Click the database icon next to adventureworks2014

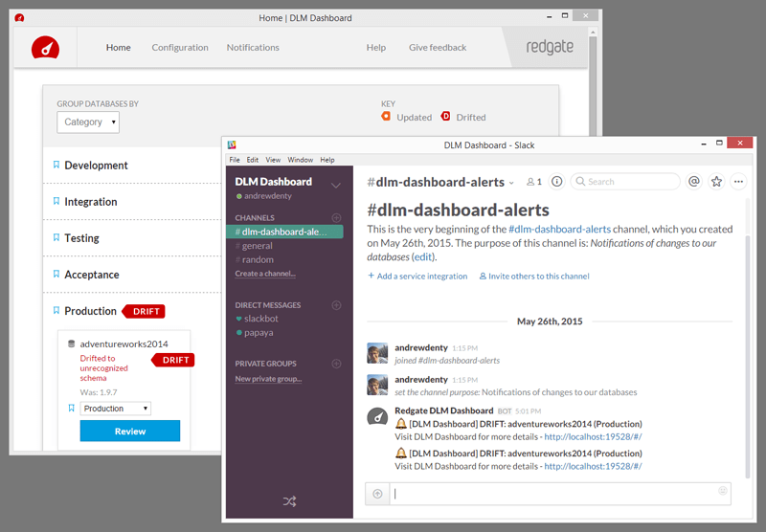click(71, 344)
